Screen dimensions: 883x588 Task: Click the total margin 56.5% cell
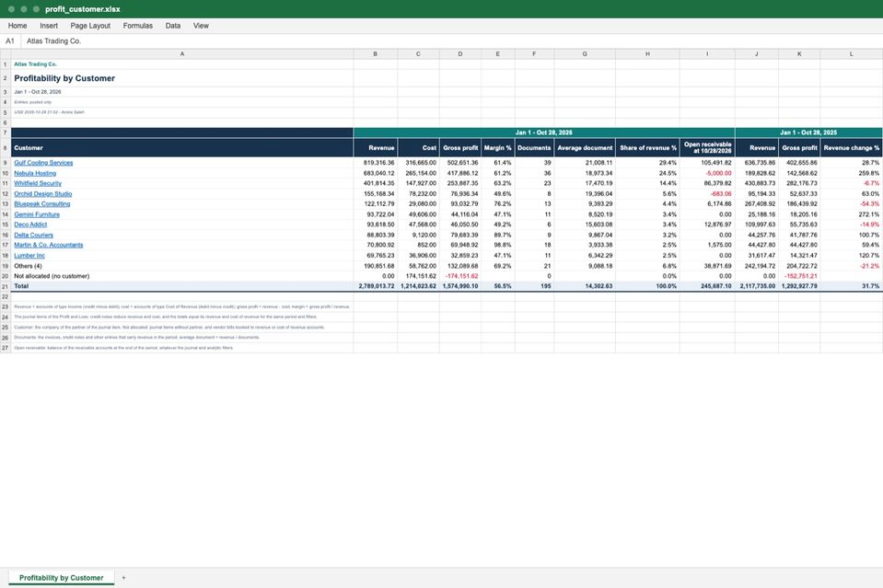coord(498,286)
